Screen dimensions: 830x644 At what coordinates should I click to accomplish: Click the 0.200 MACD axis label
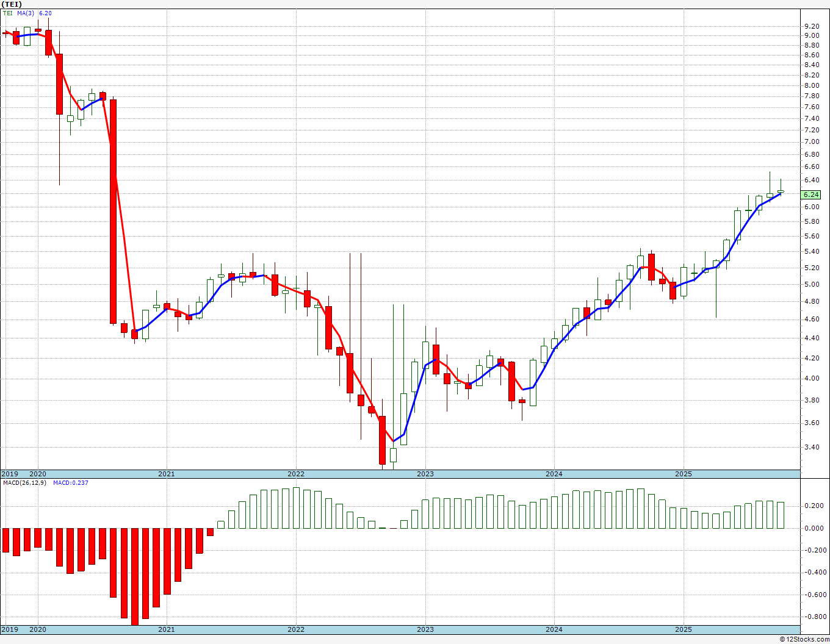tap(814, 506)
